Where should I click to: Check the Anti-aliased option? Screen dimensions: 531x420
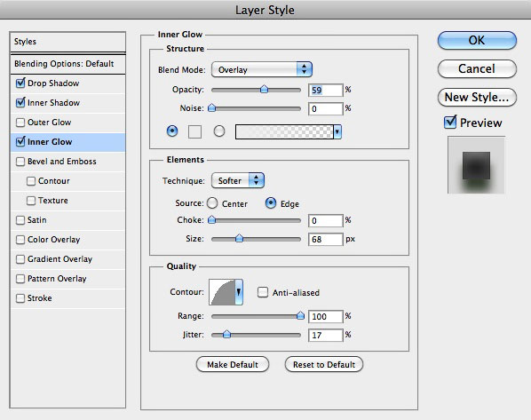click(x=263, y=292)
